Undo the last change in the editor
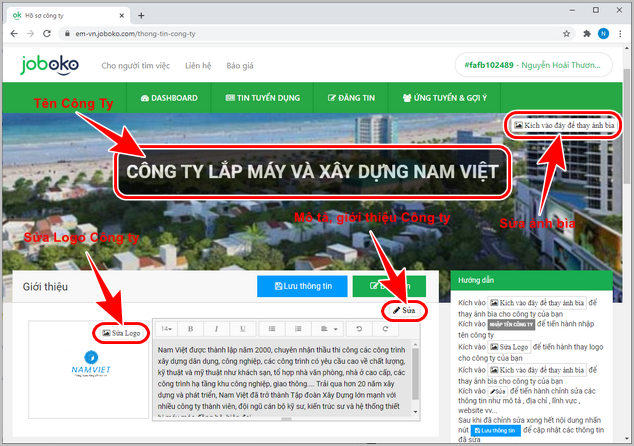This screenshot has height=446, width=634. pos(359,329)
